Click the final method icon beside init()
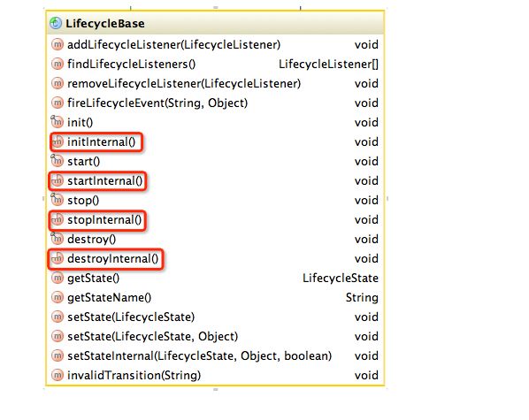The width and height of the screenshot is (529, 420). 57,122
